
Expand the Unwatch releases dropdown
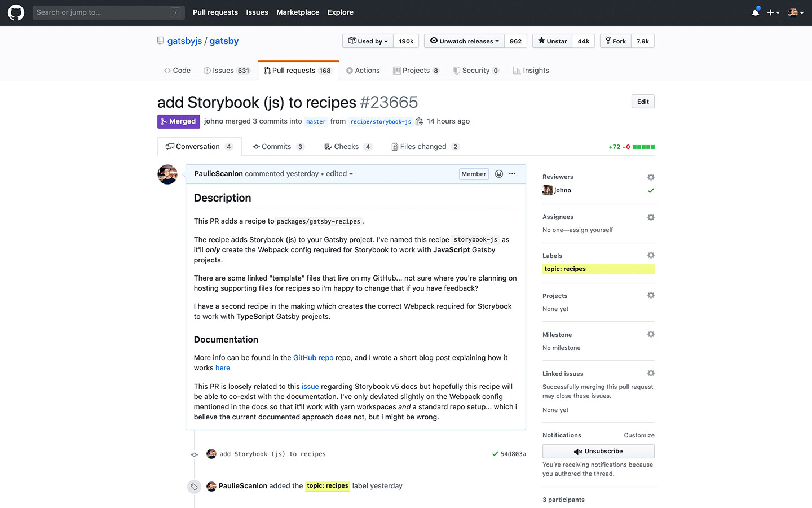[x=464, y=41]
